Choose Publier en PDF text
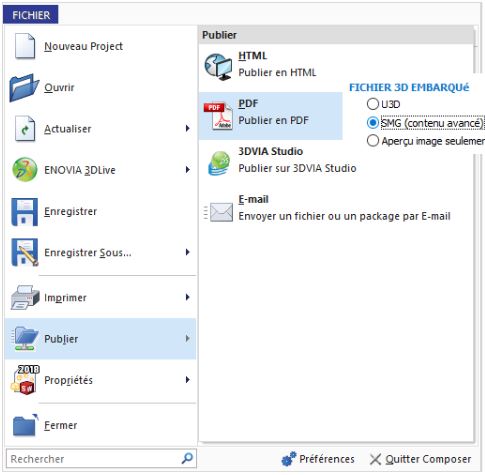This screenshot has height=475, width=485. pyautogui.click(x=274, y=120)
